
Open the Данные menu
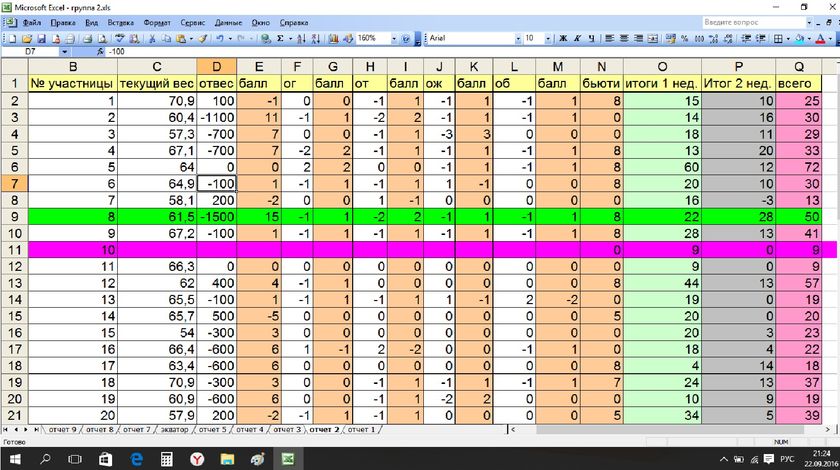(x=228, y=23)
